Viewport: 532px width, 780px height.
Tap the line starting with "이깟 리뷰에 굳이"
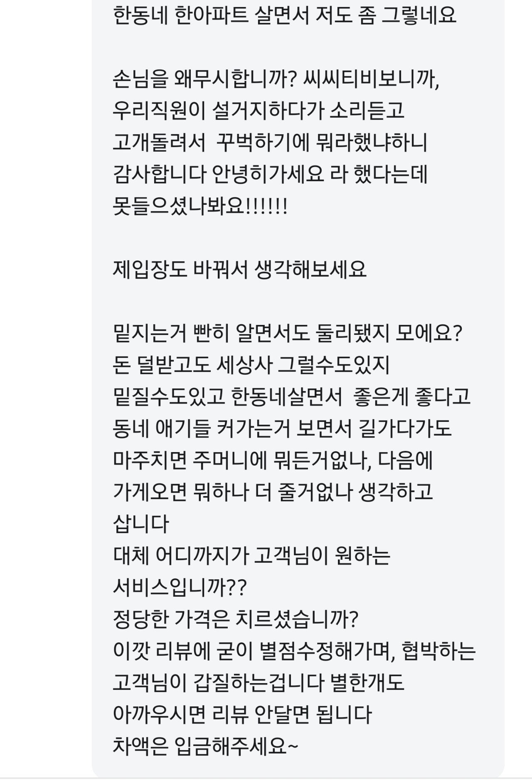coord(294,651)
